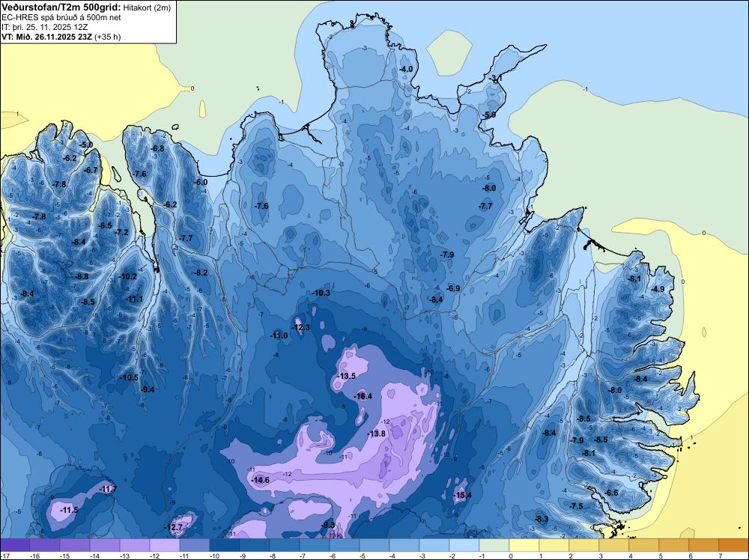Screen dimensions: 749x560
Task: Click the legend swatch between -6 and -5
Action: coord(345,545)
